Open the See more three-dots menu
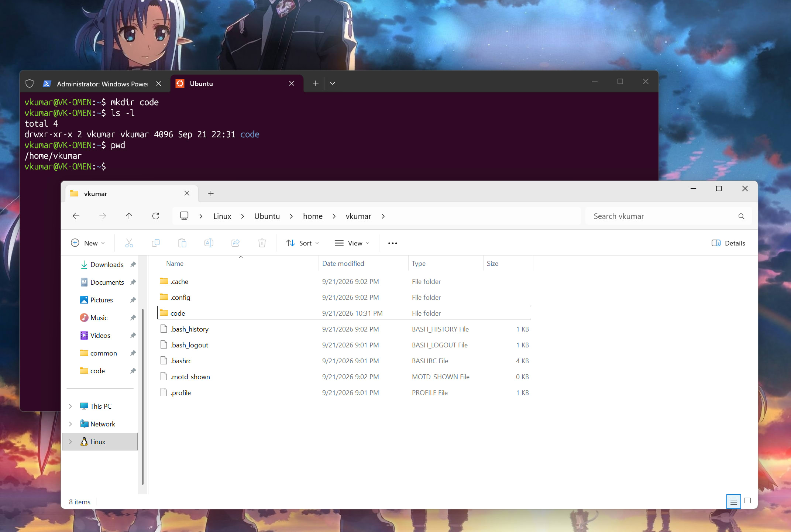 pyautogui.click(x=393, y=243)
